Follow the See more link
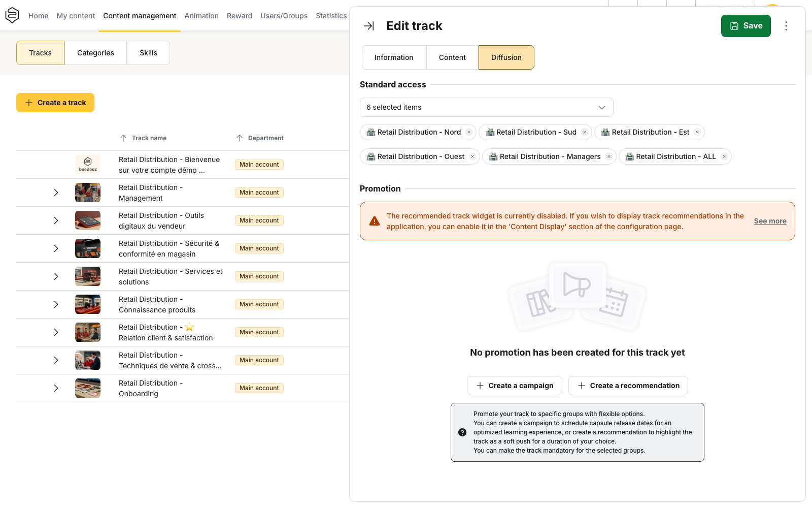The height and width of the screenshot is (508, 812). tap(770, 221)
